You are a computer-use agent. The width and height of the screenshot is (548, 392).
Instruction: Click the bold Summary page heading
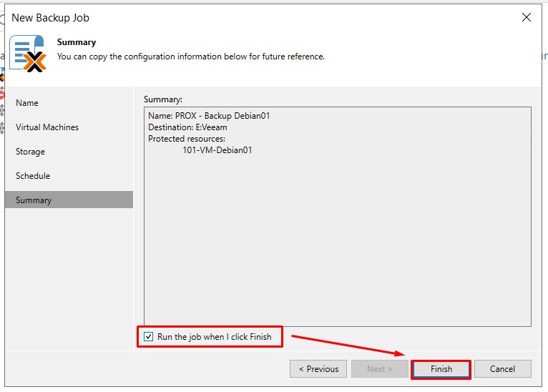point(77,42)
